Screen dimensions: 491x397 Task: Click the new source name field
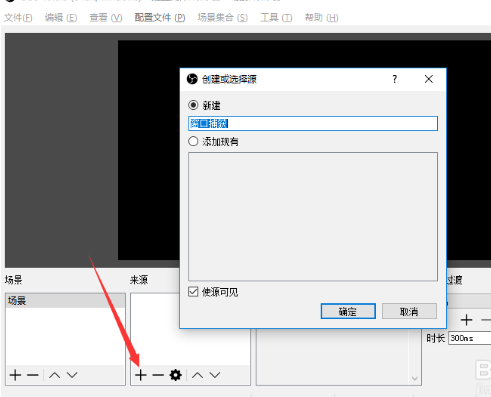(x=313, y=124)
